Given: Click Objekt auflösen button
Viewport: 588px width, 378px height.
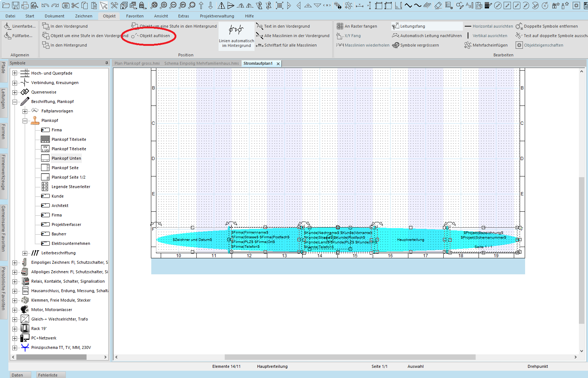Looking at the screenshot, I should pos(151,36).
